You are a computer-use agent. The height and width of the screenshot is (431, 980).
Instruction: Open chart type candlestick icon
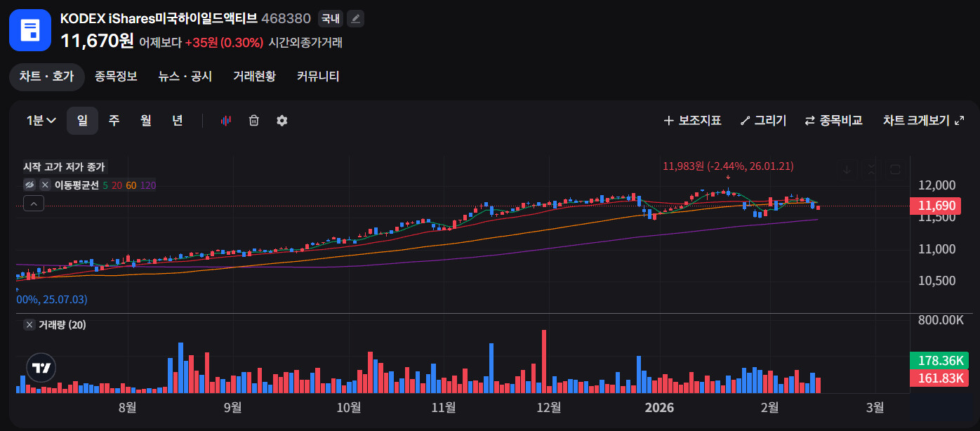pos(226,121)
